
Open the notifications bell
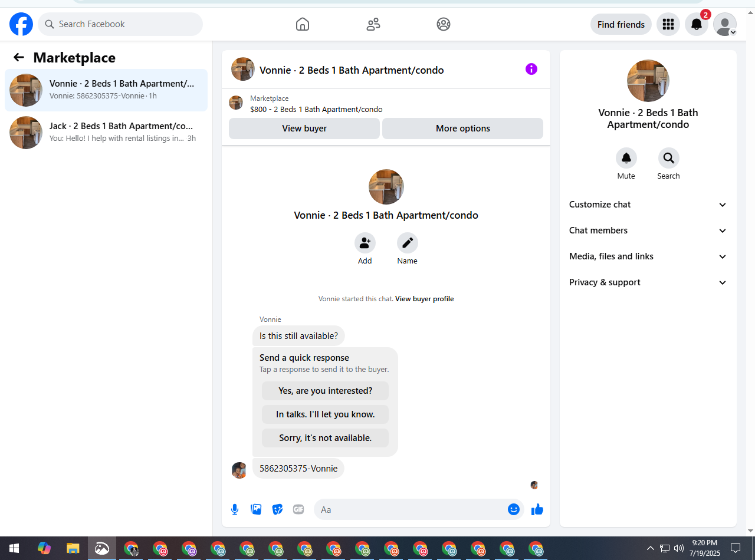click(697, 24)
